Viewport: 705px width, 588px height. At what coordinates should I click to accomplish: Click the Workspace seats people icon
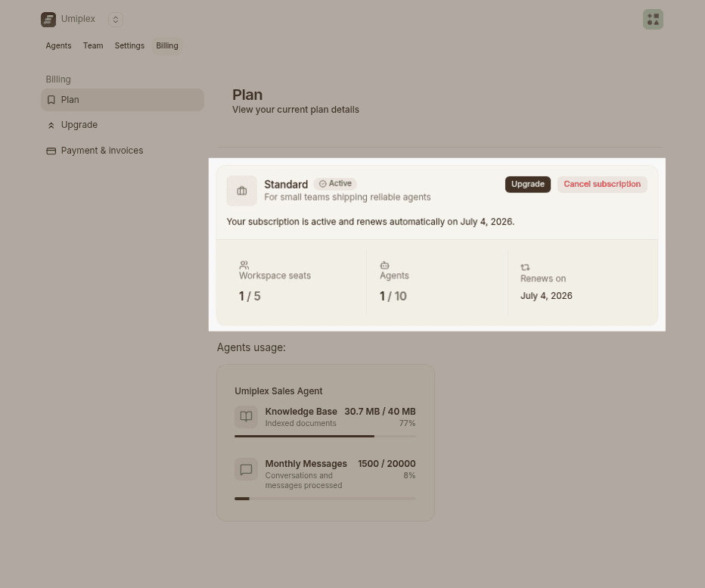[244, 265]
